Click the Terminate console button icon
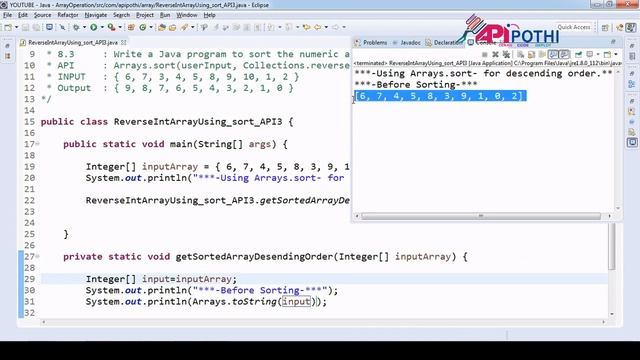Image resolution: width=640 pixels, height=360 pixels. click(x=484, y=54)
